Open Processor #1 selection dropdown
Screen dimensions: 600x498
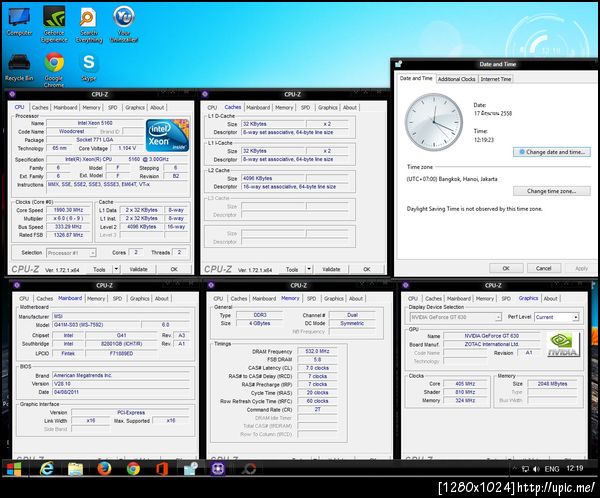coord(71,253)
